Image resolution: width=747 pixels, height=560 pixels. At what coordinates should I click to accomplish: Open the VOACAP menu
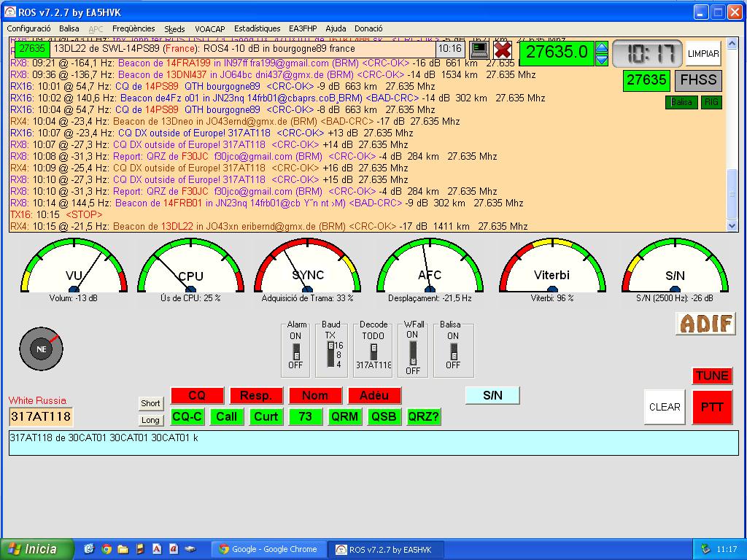coord(210,28)
